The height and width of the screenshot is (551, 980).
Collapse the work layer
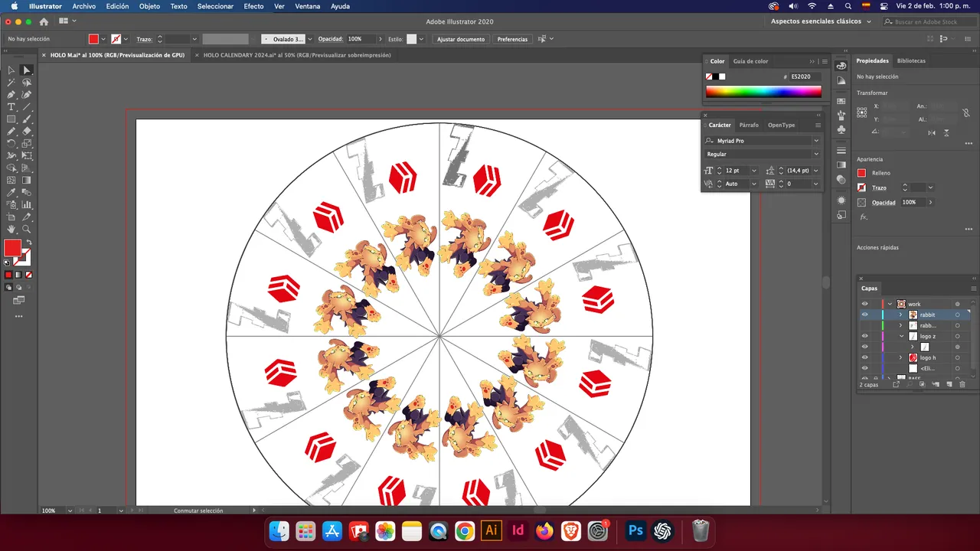[890, 304]
